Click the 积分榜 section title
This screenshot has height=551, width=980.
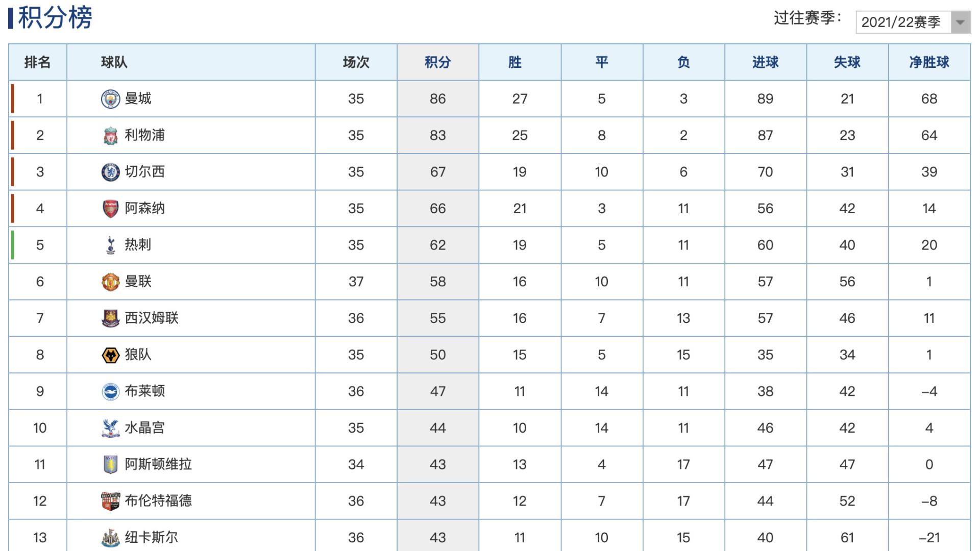pos(55,18)
